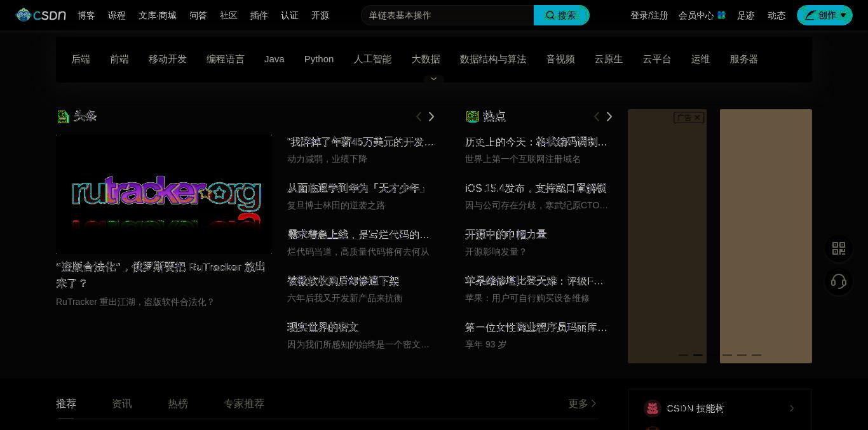Select the 前端 category
This screenshot has width=868, height=430.
pos(119,59)
